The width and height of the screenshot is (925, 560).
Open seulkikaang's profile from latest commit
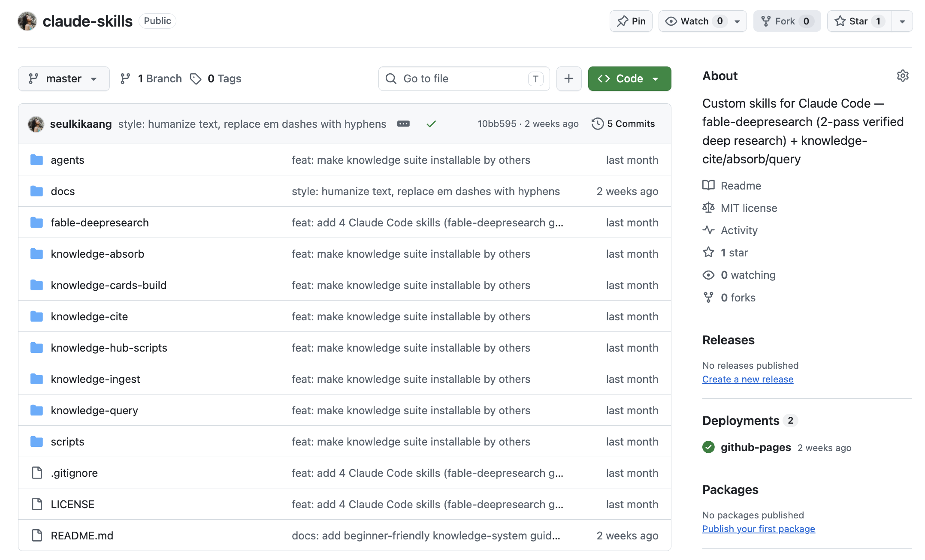[x=81, y=124]
